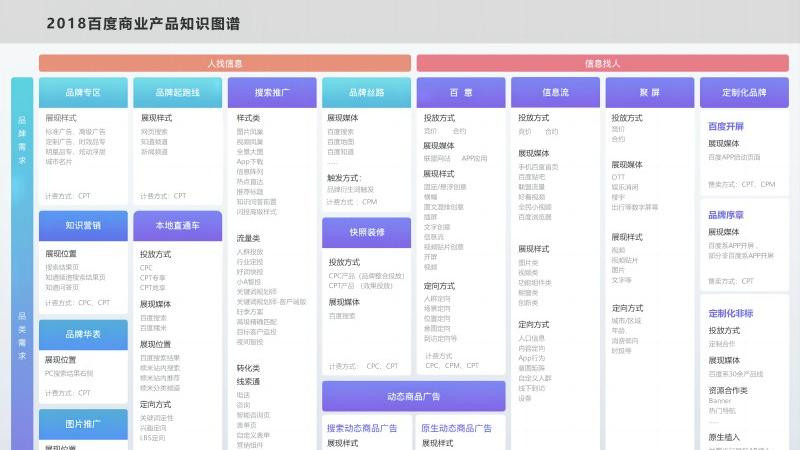
Task: Select 品牌需求 on the left sidebar
Action: [22, 140]
